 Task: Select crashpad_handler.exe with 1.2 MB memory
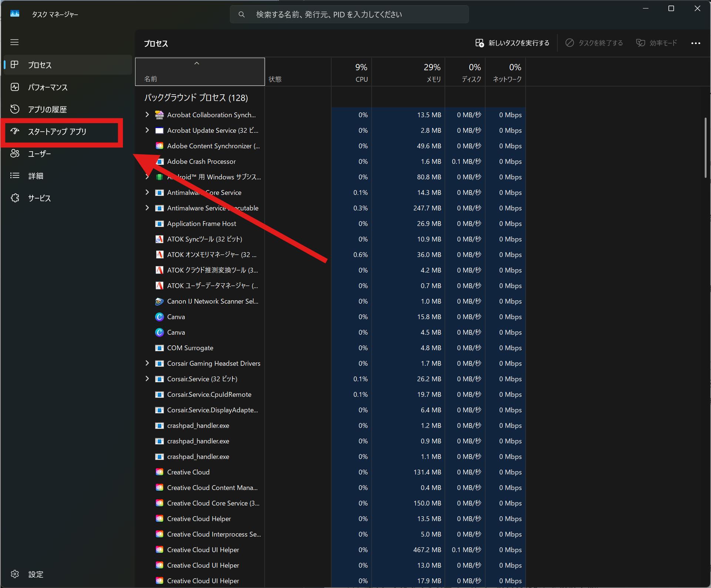tap(198, 426)
